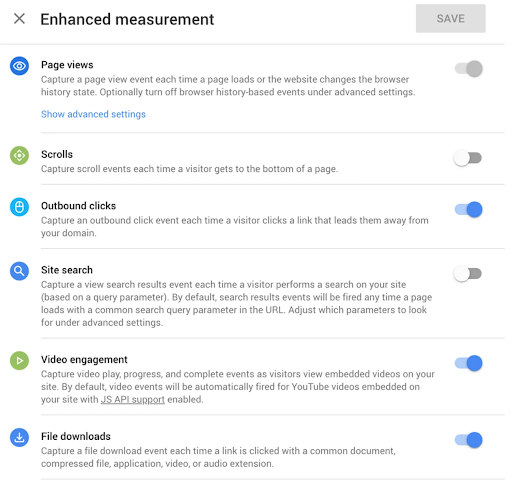This screenshot has height=487, width=512.
Task: Click the Outbound clicks mouse icon
Action: point(19,207)
